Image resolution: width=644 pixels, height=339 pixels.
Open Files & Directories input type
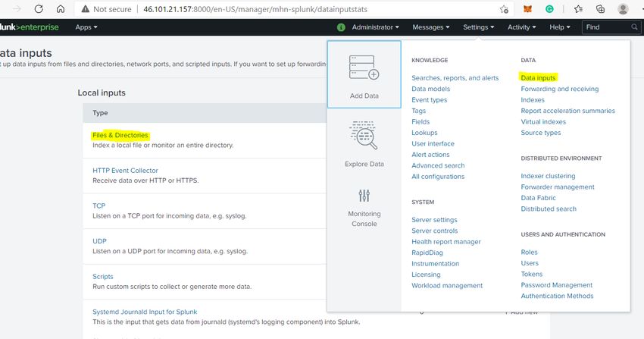point(120,135)
